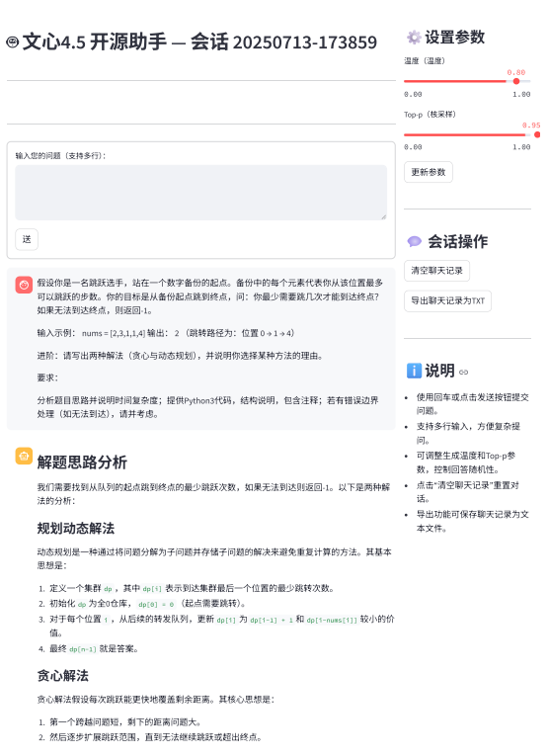This screenshot has height=756, width=549.
Task: Click the 解题思路分析 heading
Action: click(x=82, y=462)
